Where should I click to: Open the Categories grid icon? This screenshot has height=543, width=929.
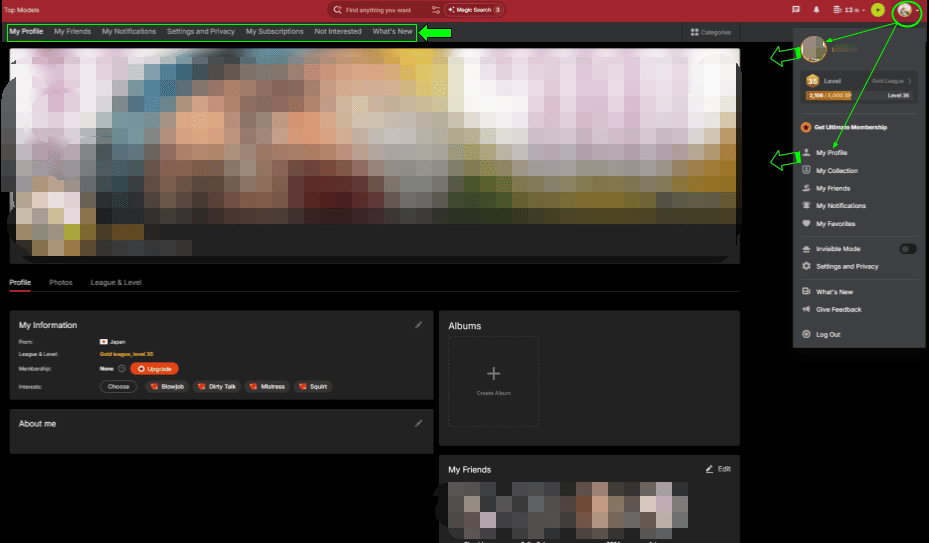[x=694, y=32]
